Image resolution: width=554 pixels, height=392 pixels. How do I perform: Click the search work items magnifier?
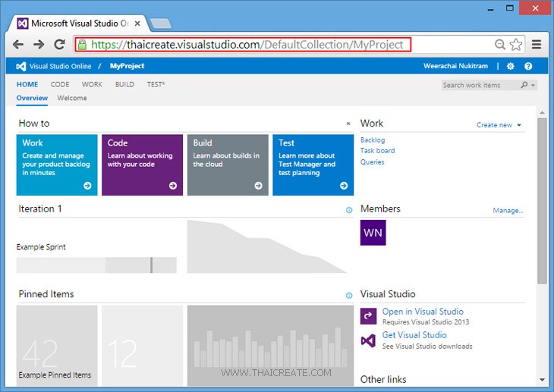click(x=524, y=85)
